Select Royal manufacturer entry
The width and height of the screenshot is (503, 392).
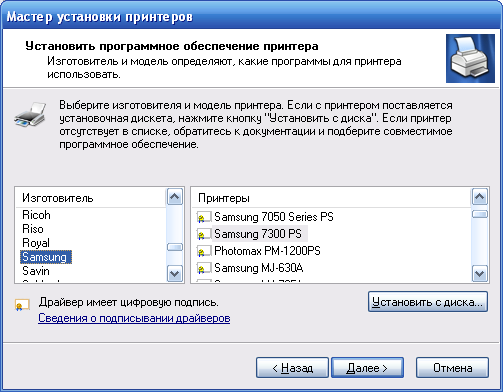(36, 243)
